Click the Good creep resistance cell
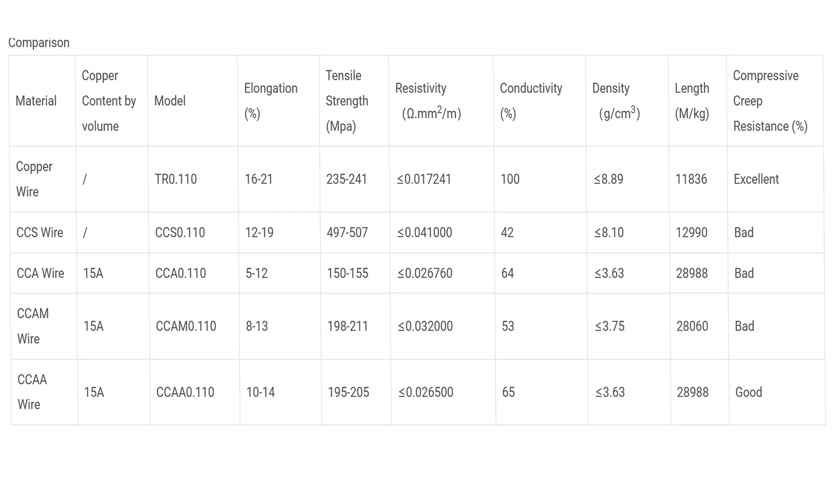Viewport: 840px width, 504px height. click(749, 392)
